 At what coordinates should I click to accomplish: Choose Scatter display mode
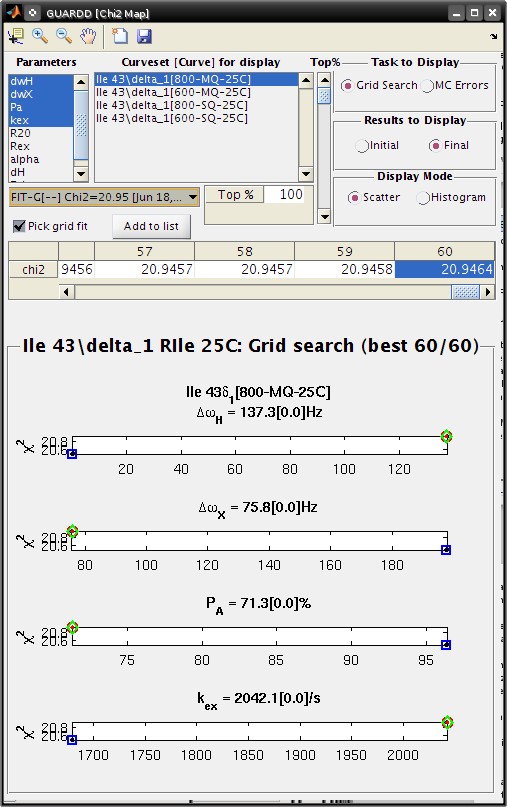coord(354,198)
